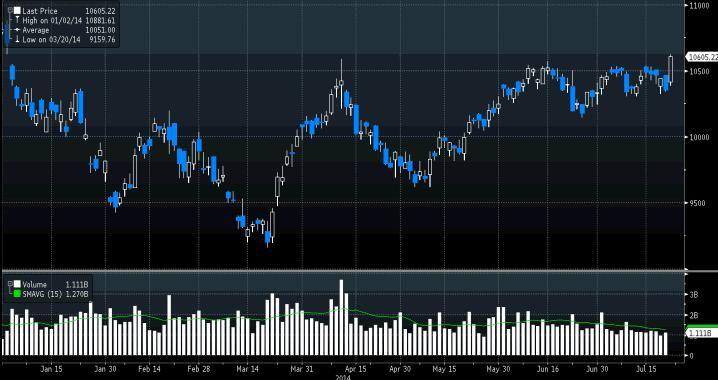Click the white Last Price color swatch

(17, 11)
